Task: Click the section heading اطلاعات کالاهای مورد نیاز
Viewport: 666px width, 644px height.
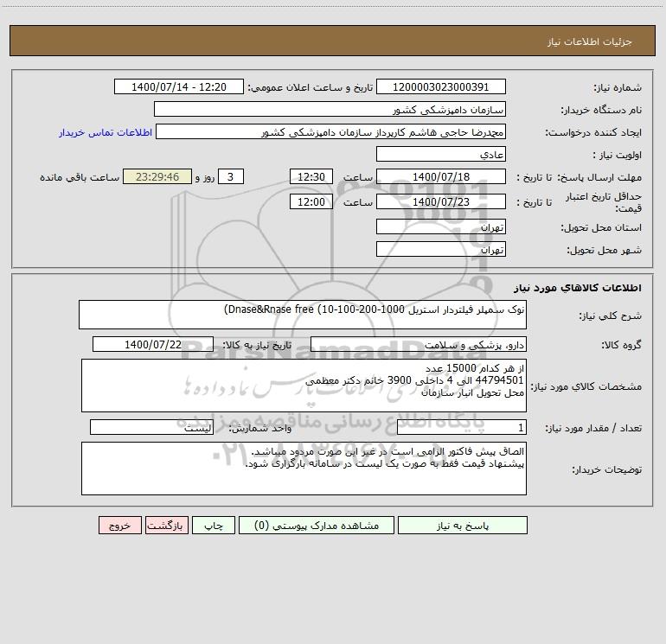Action: coord(578,287)
